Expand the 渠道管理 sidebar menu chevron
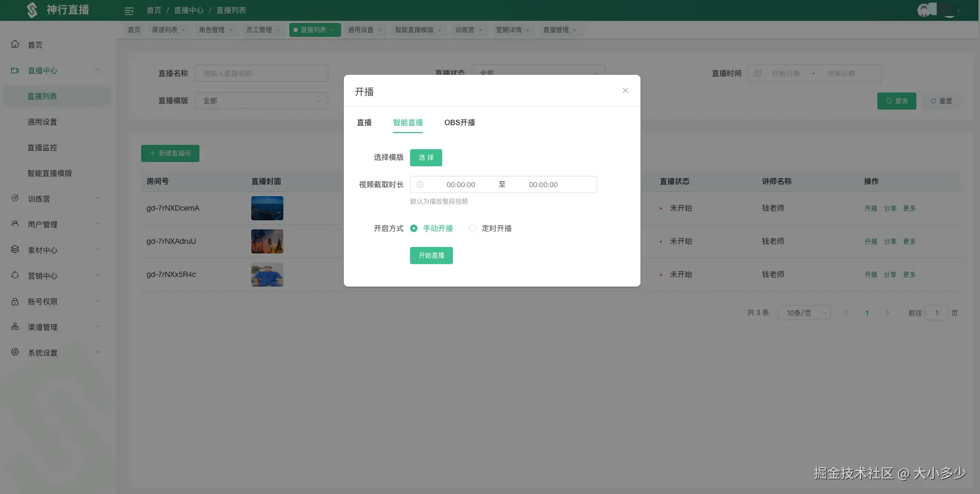The image size is (980, 494). pos(97,327)
